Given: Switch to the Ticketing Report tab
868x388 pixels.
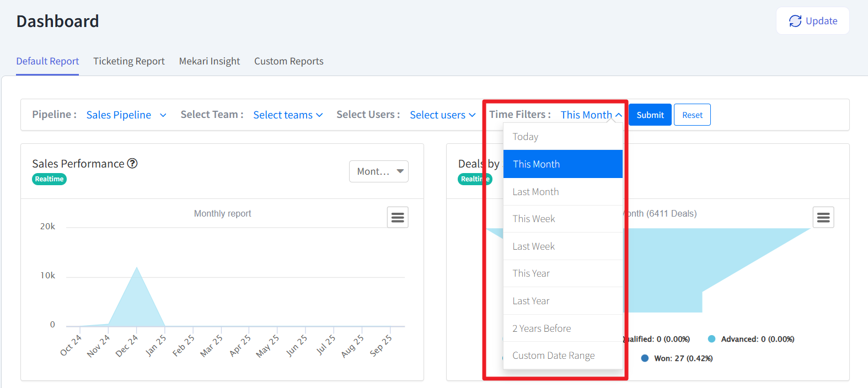Looking at the screenshot, I should [x=129, y=61].
